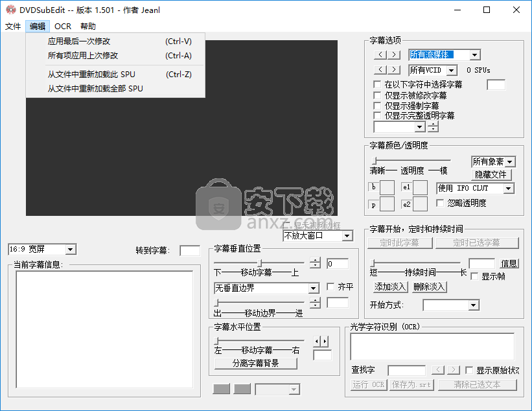
Task: Enable 在以下字符中选择字幕 checkbox
Action: point(377,84)
